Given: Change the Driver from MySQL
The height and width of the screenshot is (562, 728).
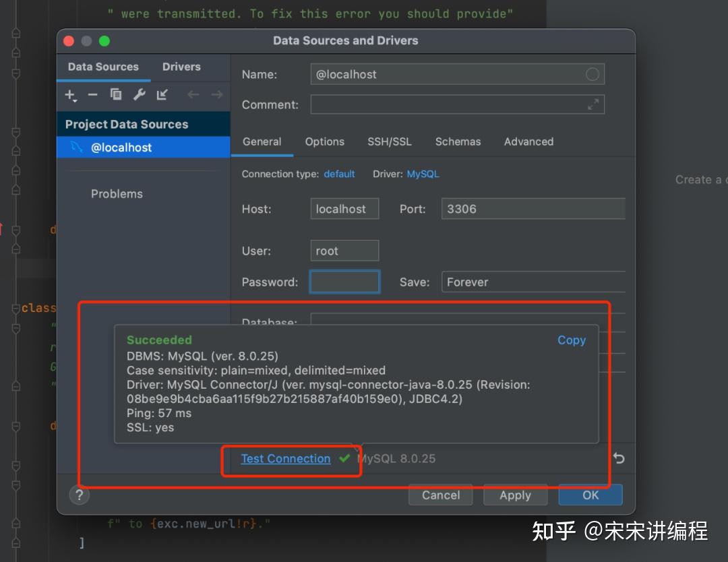Looking at the screenshot, I should [x=423, y=174].
